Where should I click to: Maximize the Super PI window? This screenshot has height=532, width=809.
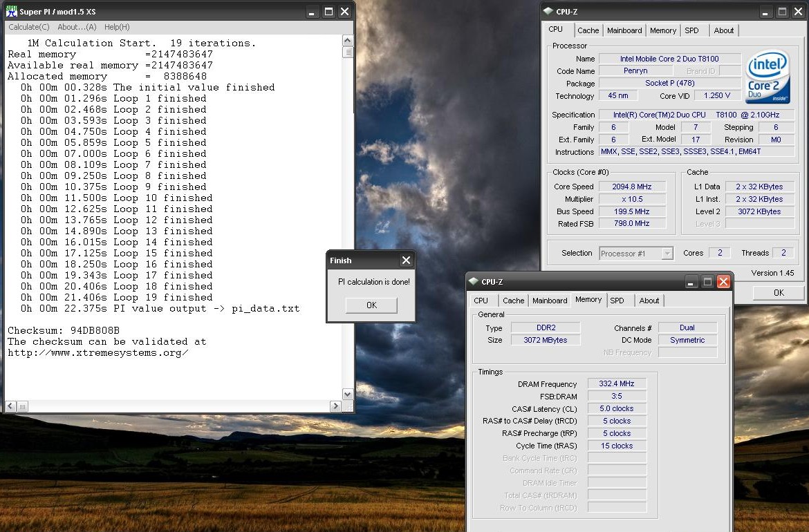tap(328, 11)
